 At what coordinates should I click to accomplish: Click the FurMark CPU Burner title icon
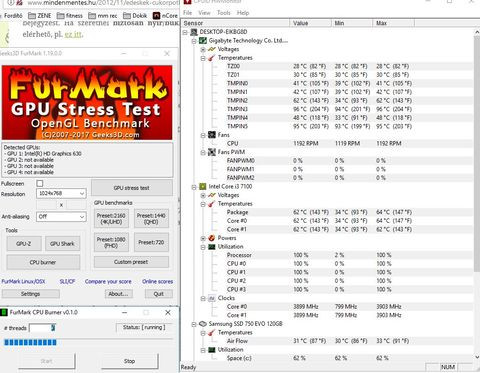[x=4, y=312]
